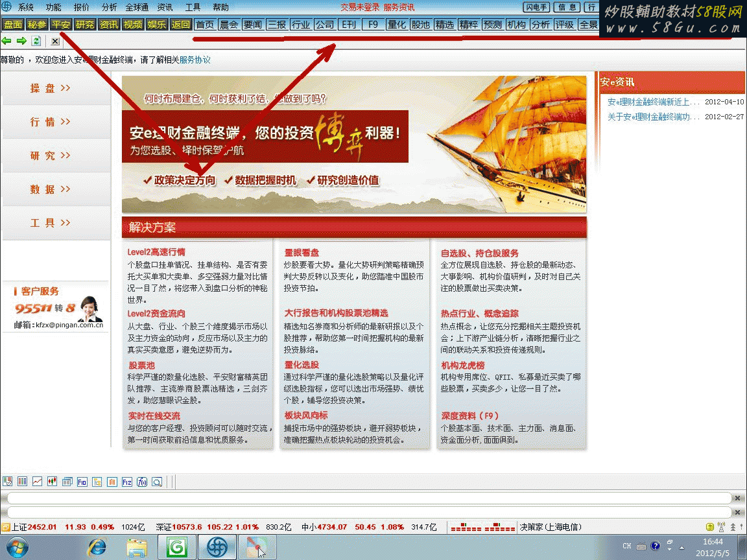Viewport: 747px width, 560px height.
Task: Open the 帮助 menu
Action: tap(220, 7)
